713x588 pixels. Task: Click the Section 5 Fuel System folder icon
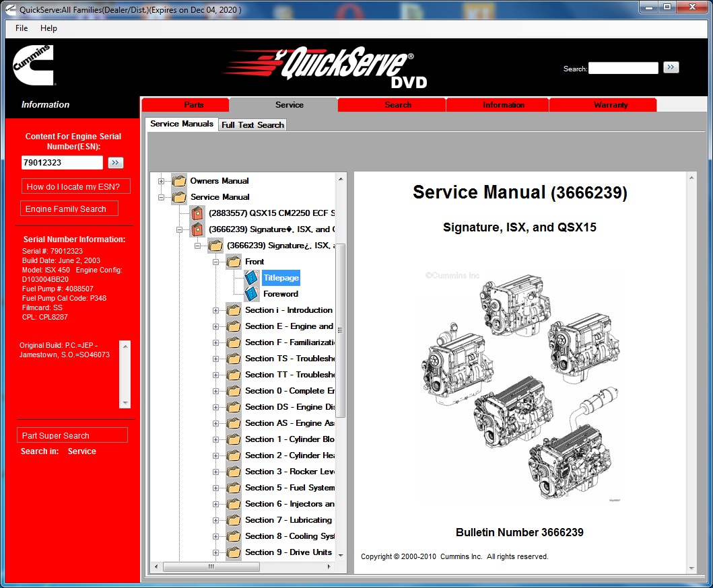click(233, 488)
